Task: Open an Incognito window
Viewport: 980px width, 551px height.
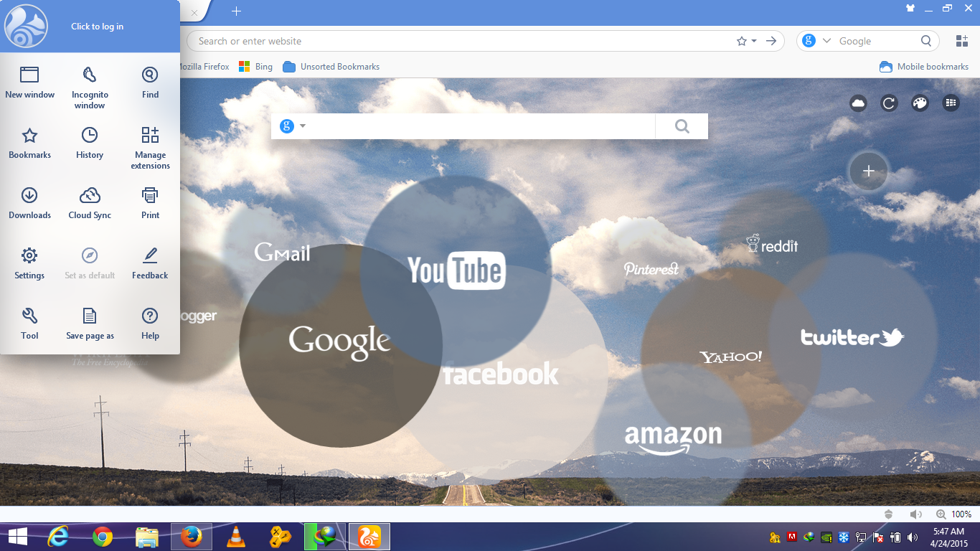Action: (90, 88)
